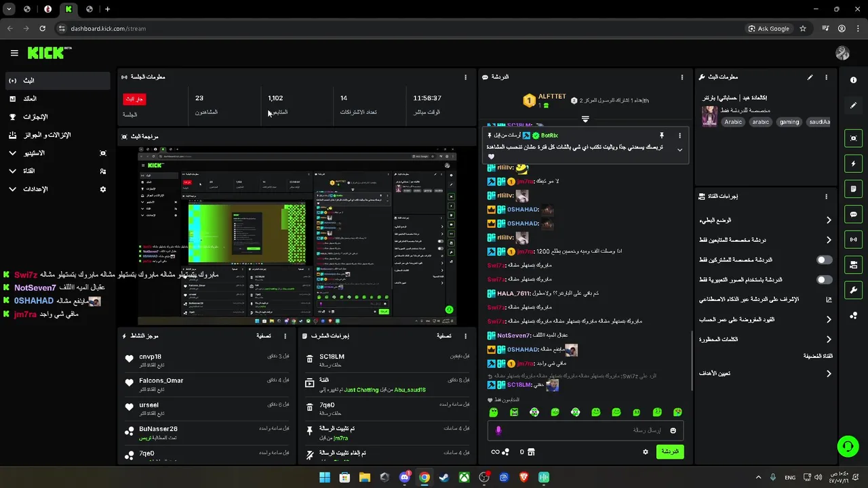Click the trash icon beside SC18LM
Viewport: 868px width, 488px height.
point(309,360)
